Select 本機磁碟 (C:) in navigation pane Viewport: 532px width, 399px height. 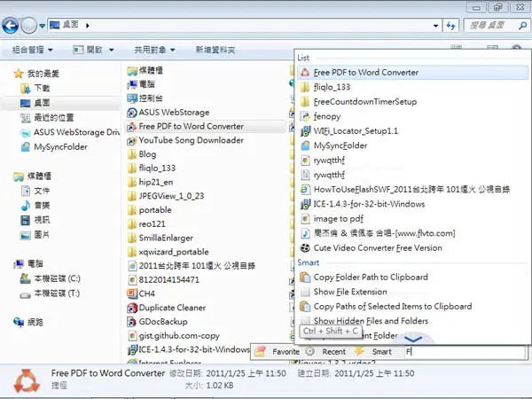pos(51,279)
